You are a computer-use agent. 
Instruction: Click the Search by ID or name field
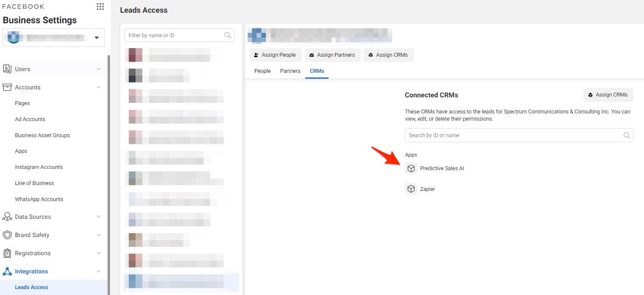pyautogui.click(x=512, y=135)
